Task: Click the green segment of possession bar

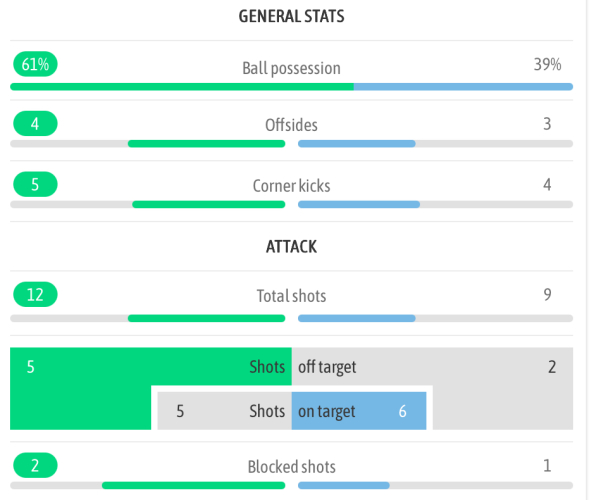Action: point(181,87)
